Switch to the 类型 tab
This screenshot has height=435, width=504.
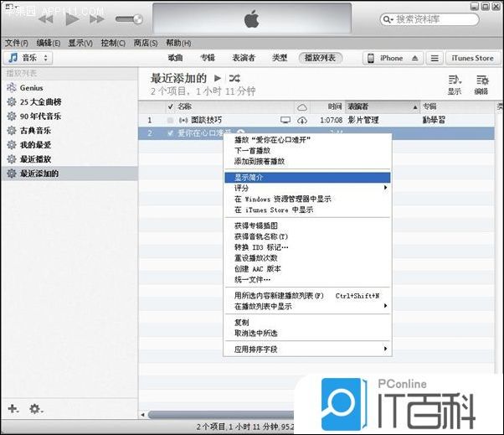pyautogui.click(x=280, y=58)
